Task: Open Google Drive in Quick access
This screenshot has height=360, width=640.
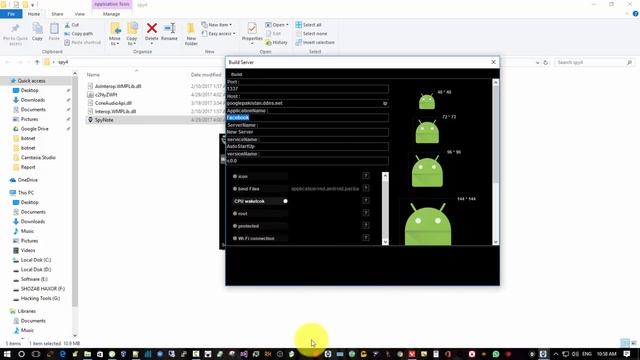Action: [x=34, y=129]
